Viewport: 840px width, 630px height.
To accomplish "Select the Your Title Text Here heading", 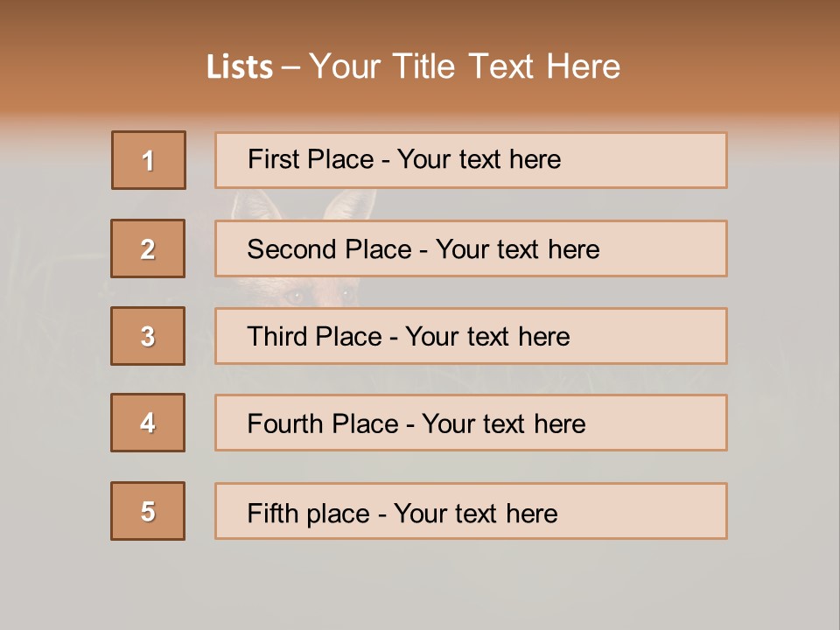I will (464, 66).
